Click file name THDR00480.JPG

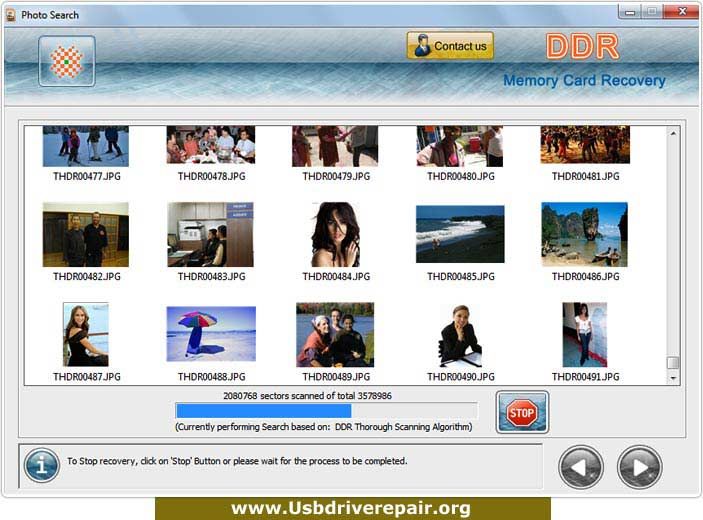(x=460, y=177)
